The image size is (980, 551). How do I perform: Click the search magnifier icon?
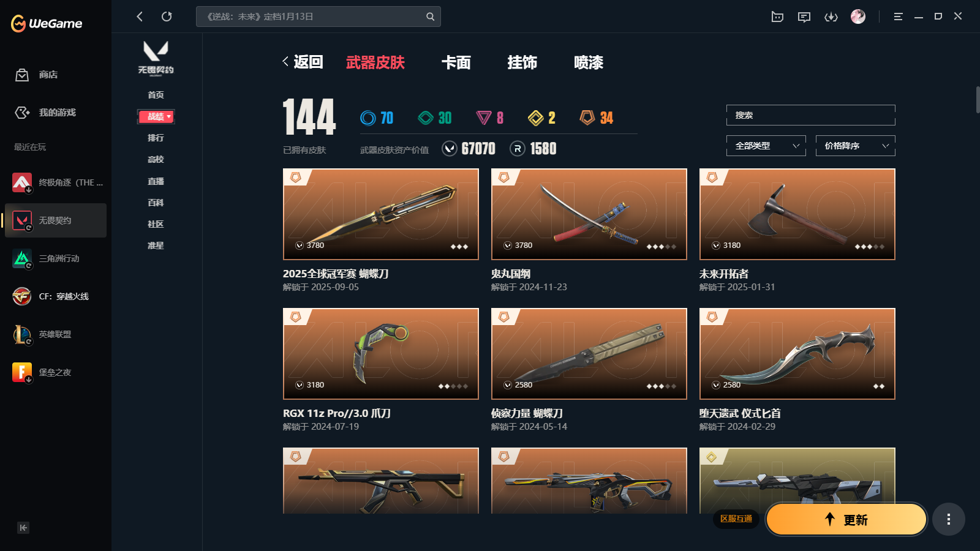coord(431,17)
